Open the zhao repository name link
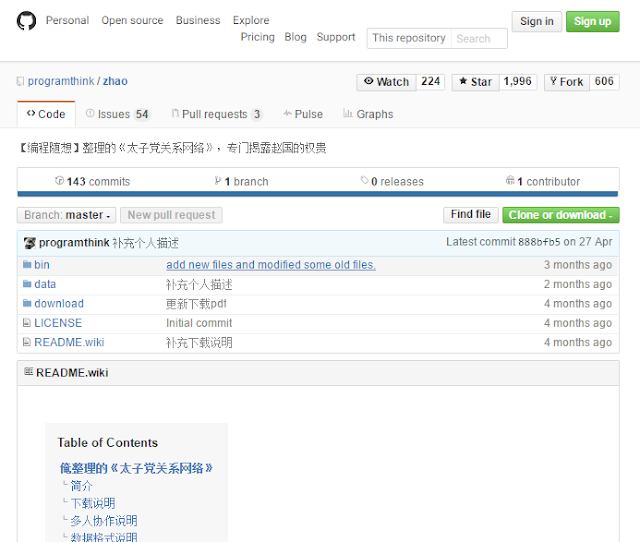The image size is (640, 542). pos(115,81)
